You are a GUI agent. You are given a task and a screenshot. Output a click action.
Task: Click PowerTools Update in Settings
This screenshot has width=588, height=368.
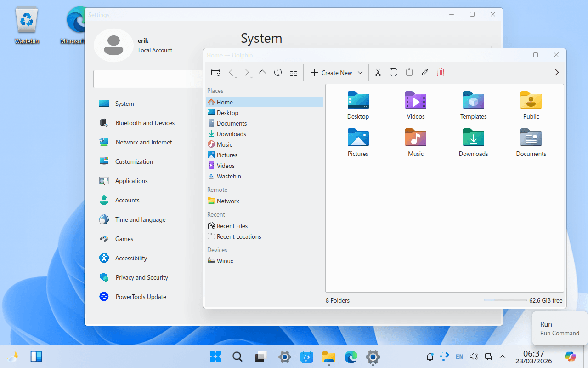pos(141,297)
